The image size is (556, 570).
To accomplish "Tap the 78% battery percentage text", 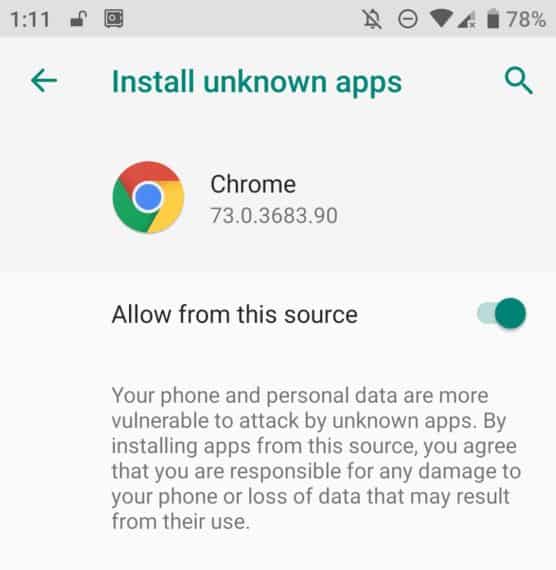I will click(526, 19).
